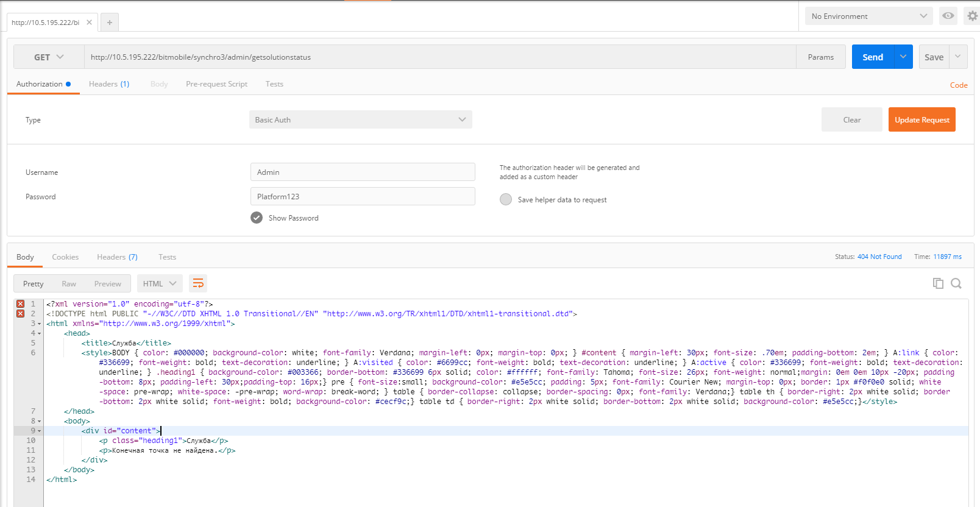Click the error marker on line 1
Screen dimensions: 980x507
tap(20, 303)
